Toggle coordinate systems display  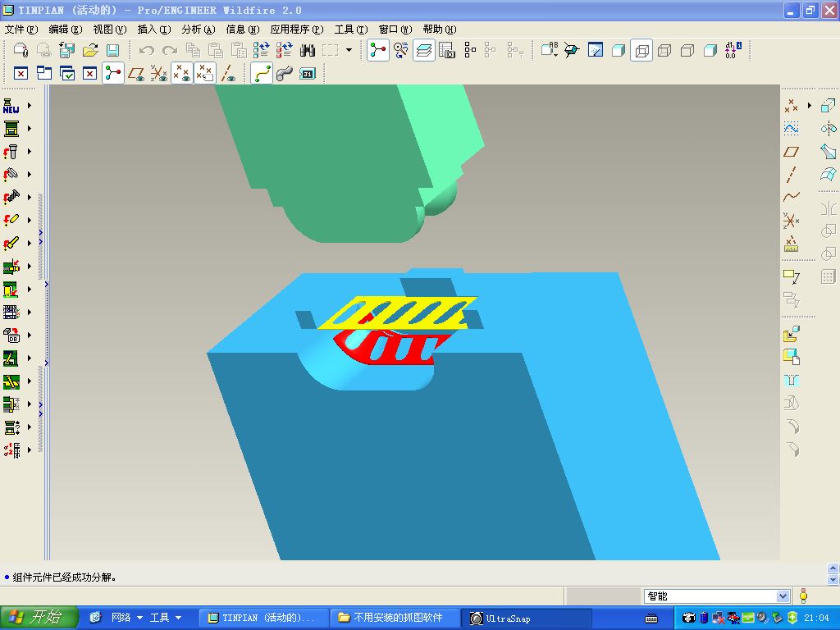(159, 73)
